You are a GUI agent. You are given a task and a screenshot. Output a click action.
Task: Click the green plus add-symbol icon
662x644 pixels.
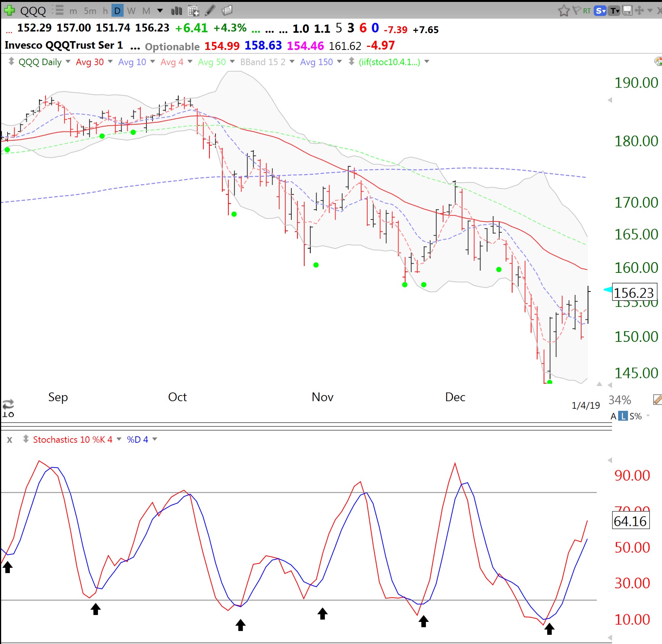[x=9, y=10]
